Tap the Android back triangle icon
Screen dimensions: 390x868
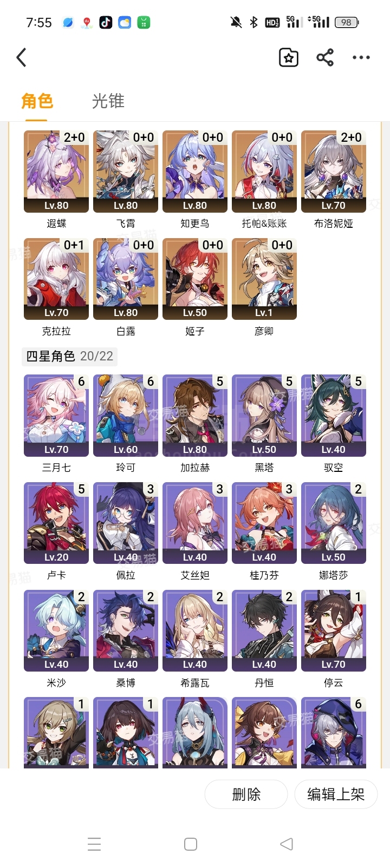click(x=287, y=844)
